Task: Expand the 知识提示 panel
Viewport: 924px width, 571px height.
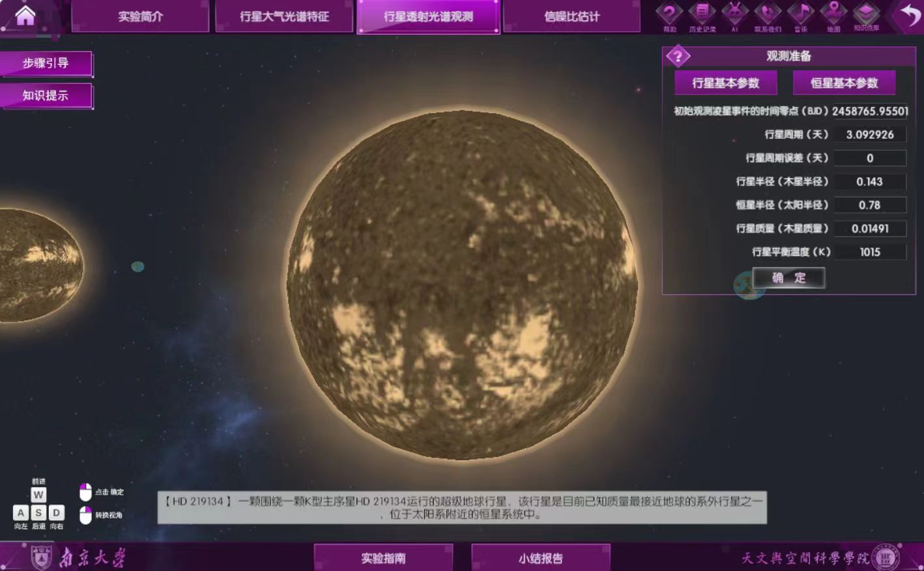Action: tap(46, 96)
